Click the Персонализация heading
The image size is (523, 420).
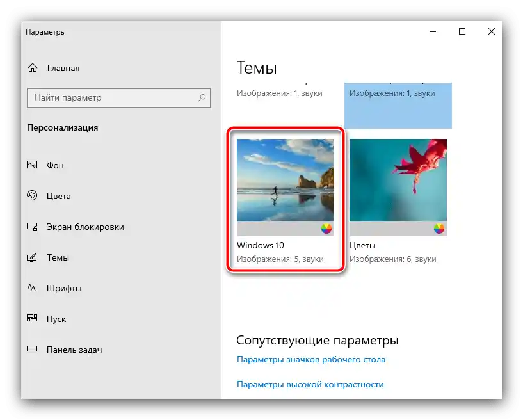point(62,128)
